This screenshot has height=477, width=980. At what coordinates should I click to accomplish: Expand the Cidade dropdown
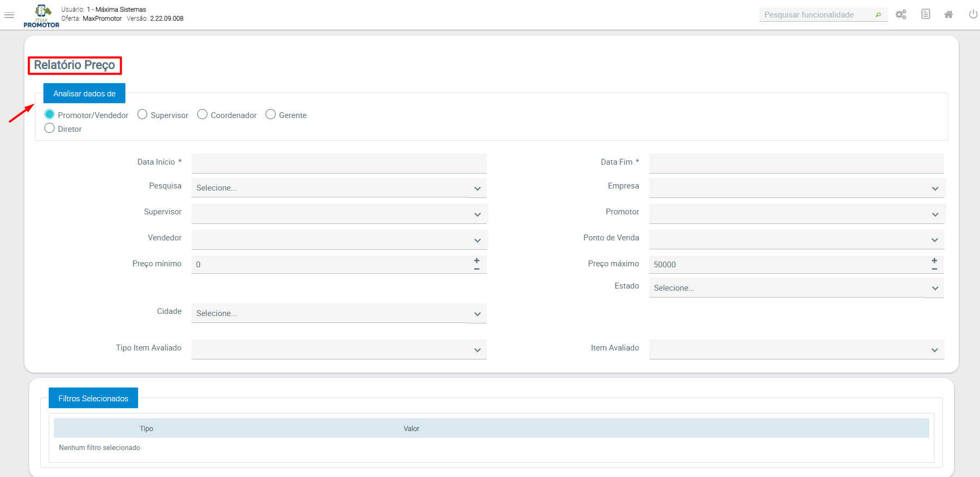click(x=339, y=313)
